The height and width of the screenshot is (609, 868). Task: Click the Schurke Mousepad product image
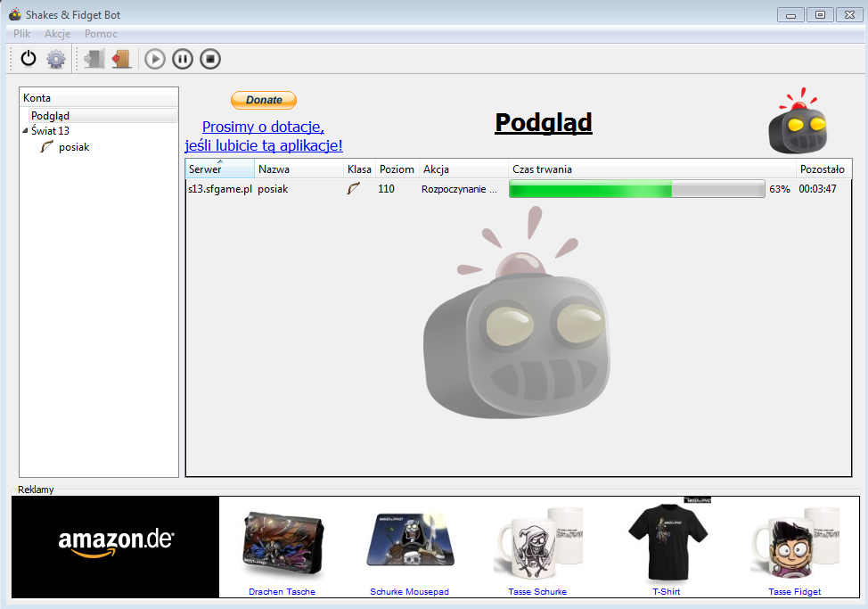410,540
